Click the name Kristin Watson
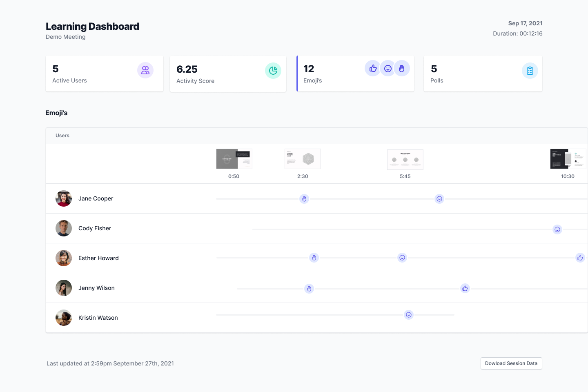 pyautogui.click(x=98, y=318)
